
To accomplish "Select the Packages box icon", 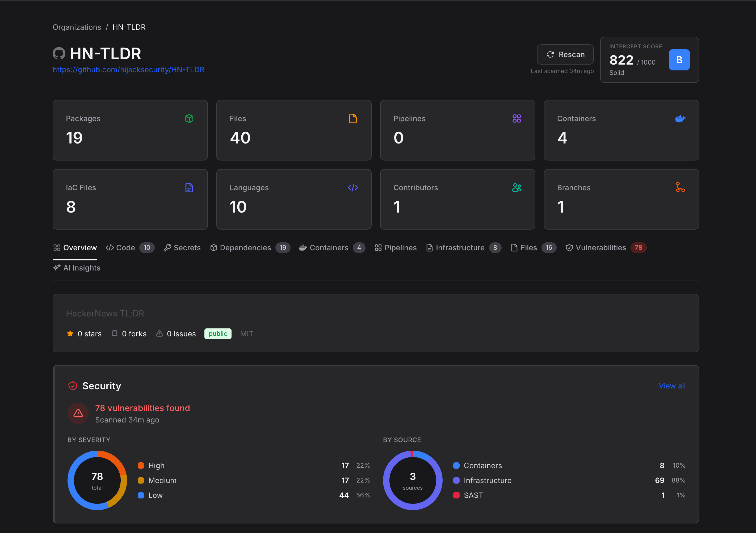I will coord(189,119).
